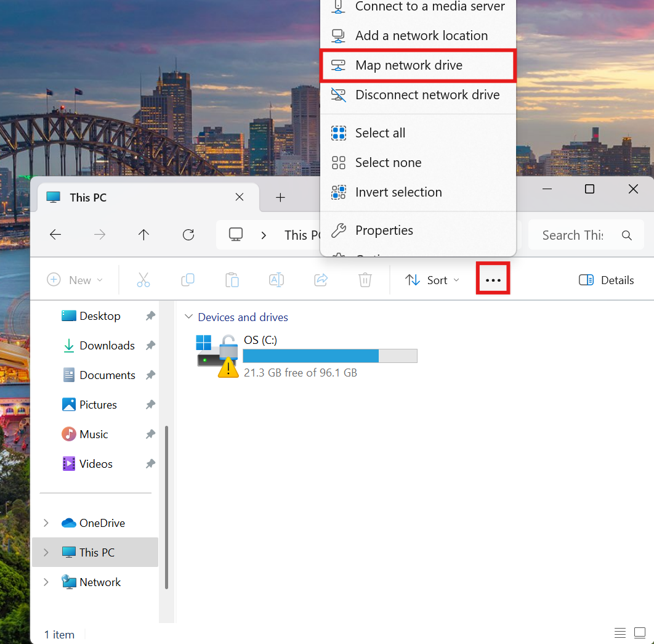
Task: Click the monitor icon in address bar
Action: (x=236, y=234)
